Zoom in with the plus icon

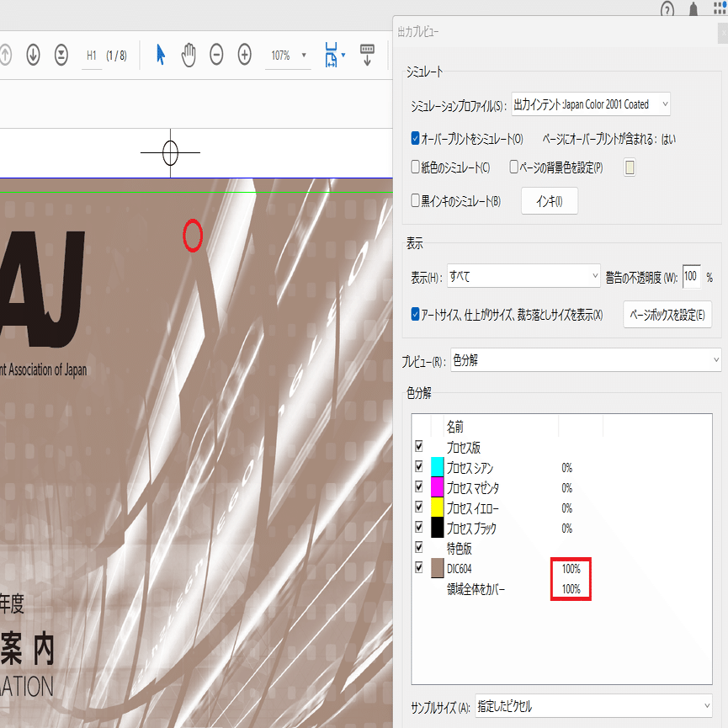[245, 55]
